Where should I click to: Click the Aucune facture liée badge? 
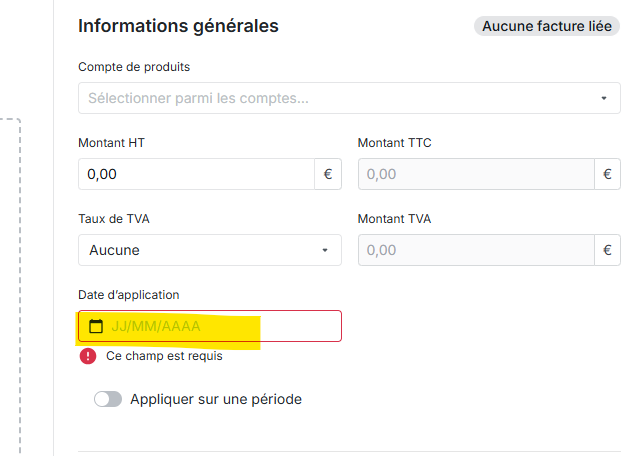tap(547, 26)
